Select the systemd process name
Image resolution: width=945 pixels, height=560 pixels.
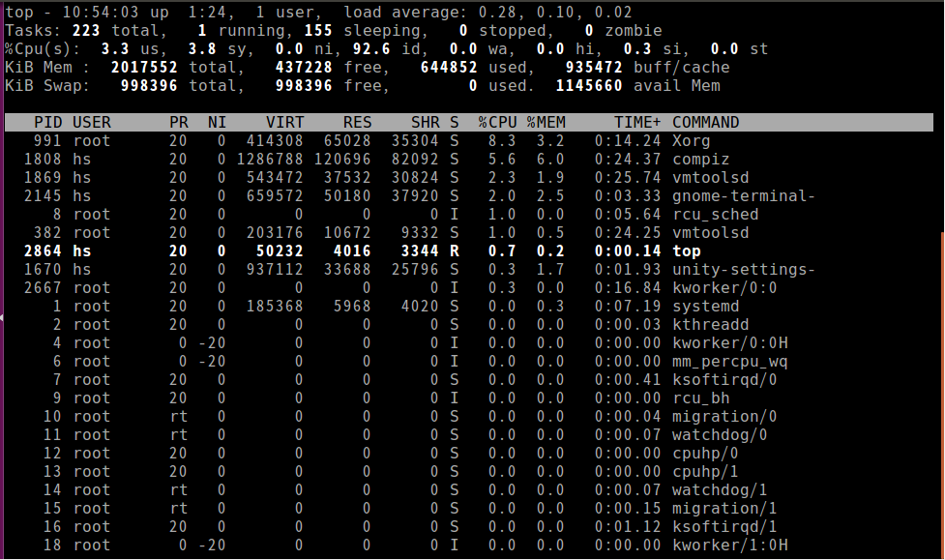pos(706,307)
